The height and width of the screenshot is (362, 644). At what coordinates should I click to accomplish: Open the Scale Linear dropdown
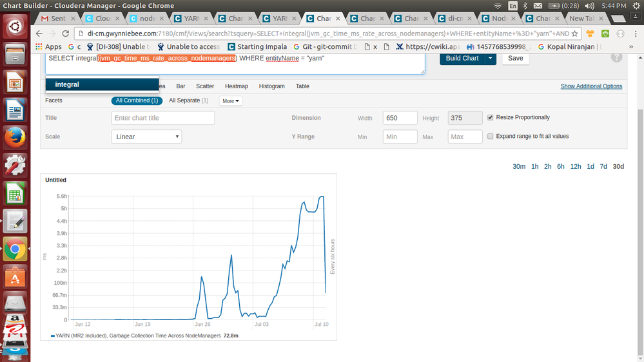(146, 137)
